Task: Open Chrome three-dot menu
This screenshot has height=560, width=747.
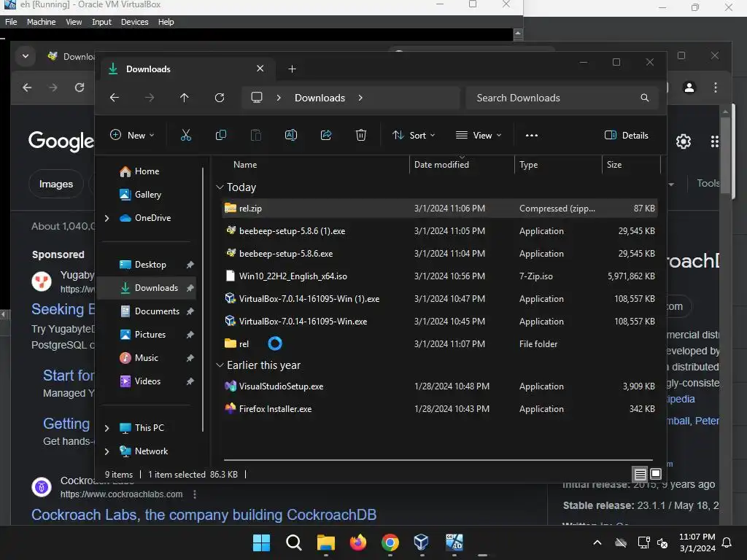Action: (x=715, y=87)
